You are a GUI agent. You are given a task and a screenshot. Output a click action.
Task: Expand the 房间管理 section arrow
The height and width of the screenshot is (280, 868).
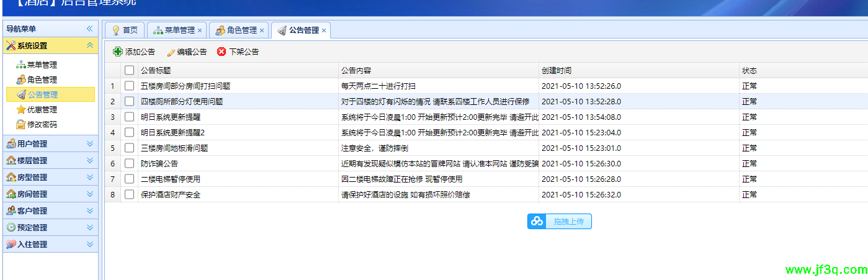(89, 194)
